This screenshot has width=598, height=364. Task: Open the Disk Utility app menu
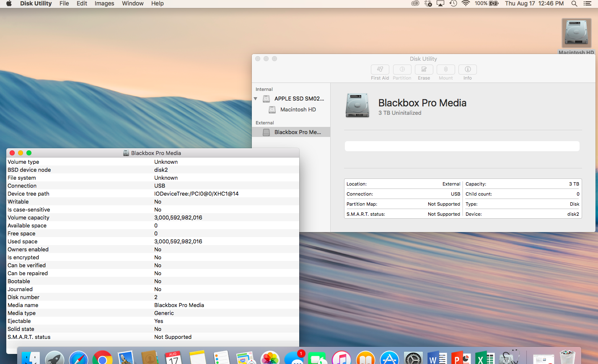point(36,3)
